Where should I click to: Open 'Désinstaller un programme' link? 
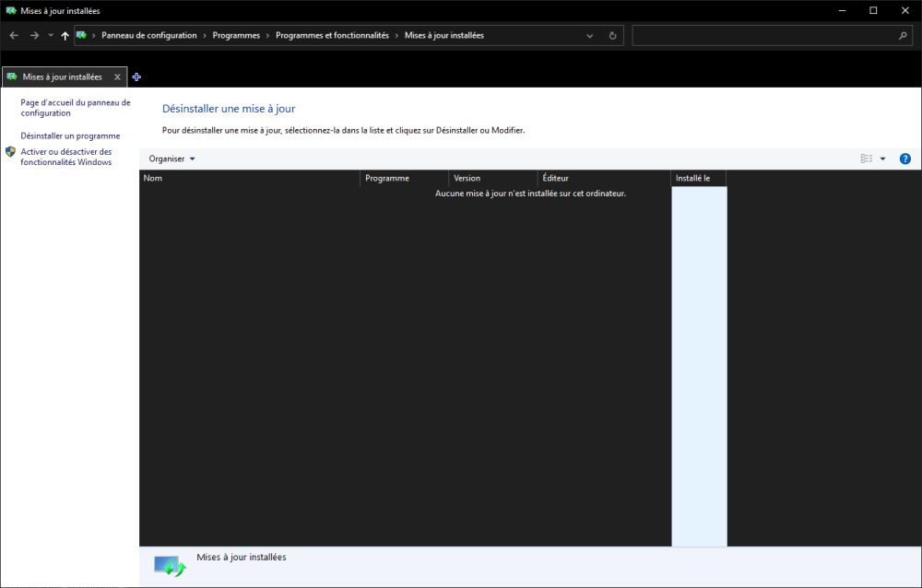(x=70, y=135)
